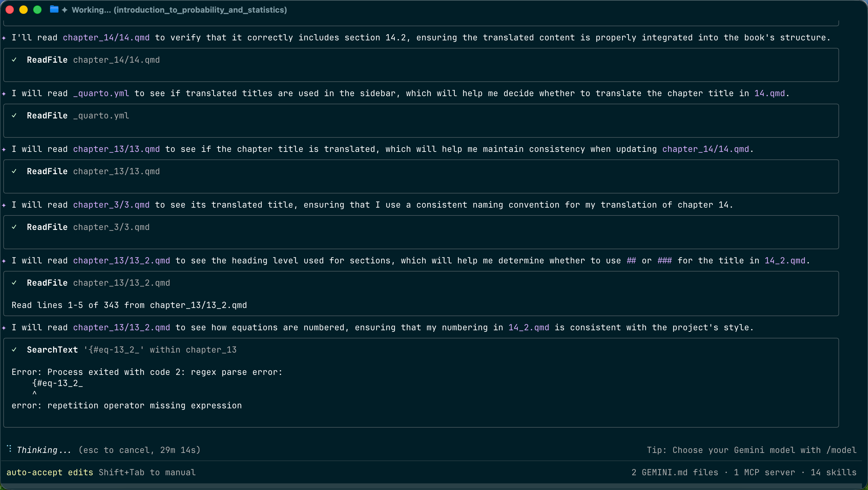868x490 pixels.
Task: Click sparkle bullet before "I will read _quarto.yml"
Action: pyautogui.click(x=4, y=93)
